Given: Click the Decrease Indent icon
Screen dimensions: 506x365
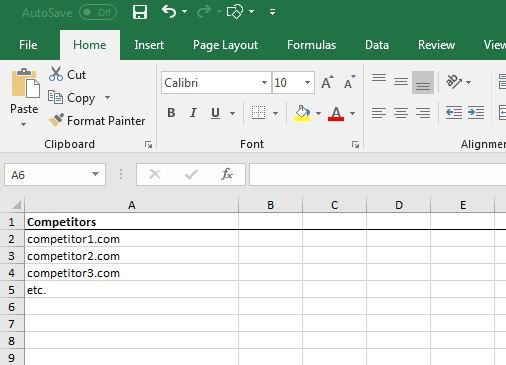Looking at the screenshot, I should pyautogui.click(x=454, y=113).
